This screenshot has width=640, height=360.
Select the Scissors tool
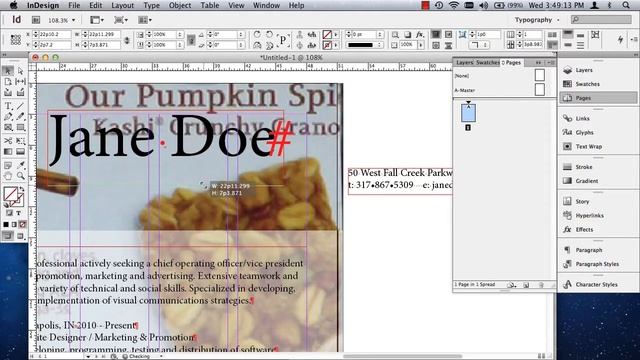(x=8, y=141)
